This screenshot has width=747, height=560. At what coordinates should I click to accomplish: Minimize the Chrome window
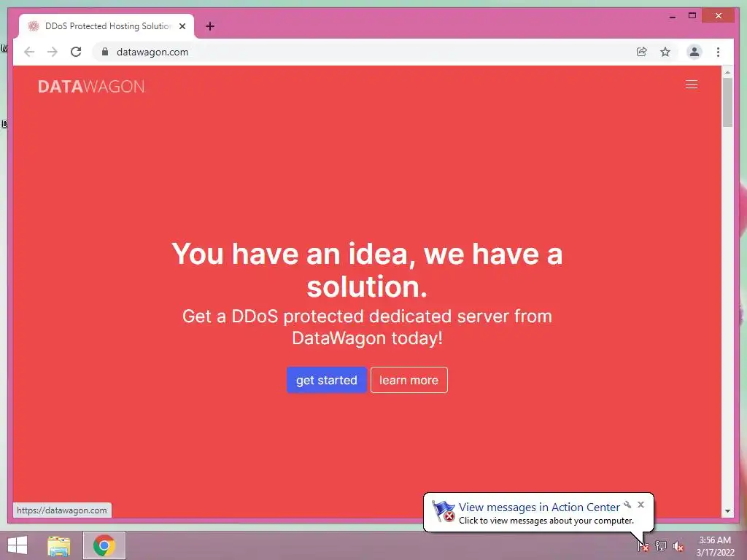[x=672, y=16]
